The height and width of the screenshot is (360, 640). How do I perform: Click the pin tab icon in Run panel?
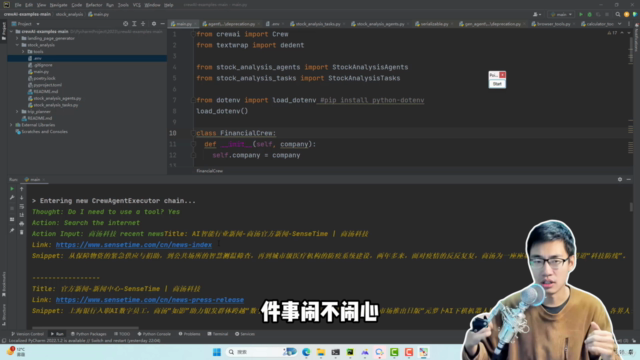[12, 231]
